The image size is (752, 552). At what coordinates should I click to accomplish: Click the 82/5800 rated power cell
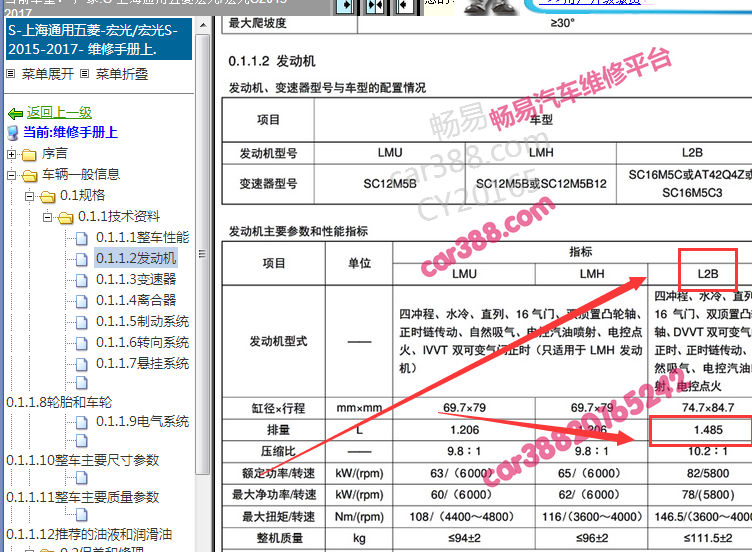click(708, 474)
